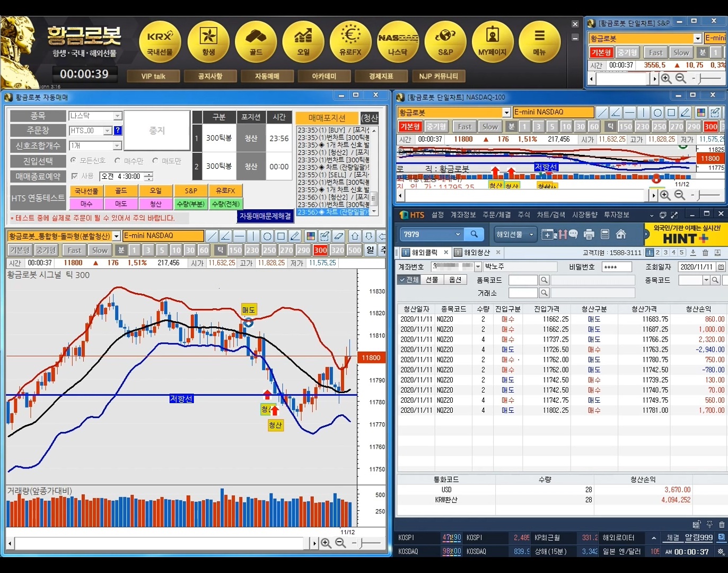Switch to 해외청산 tab
This screenshot has height=573, width=728.
[477, 253]
